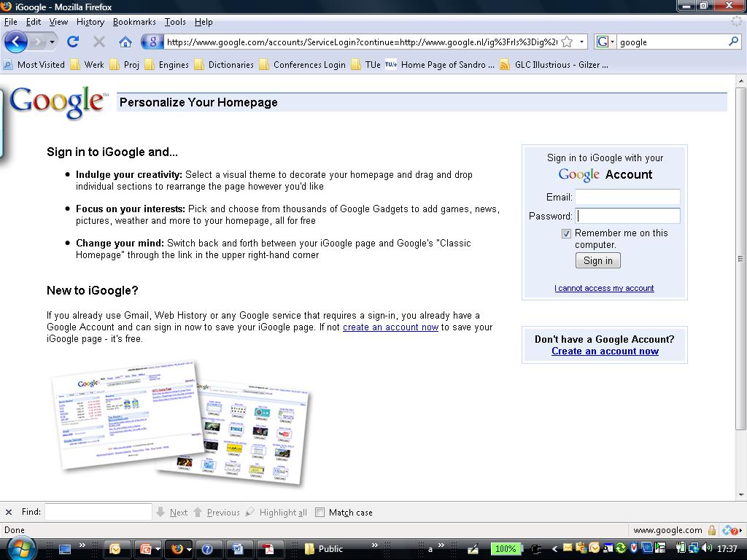Open the back/forward history dropdown arrow

pyautogui.click(x=52, y=42)
